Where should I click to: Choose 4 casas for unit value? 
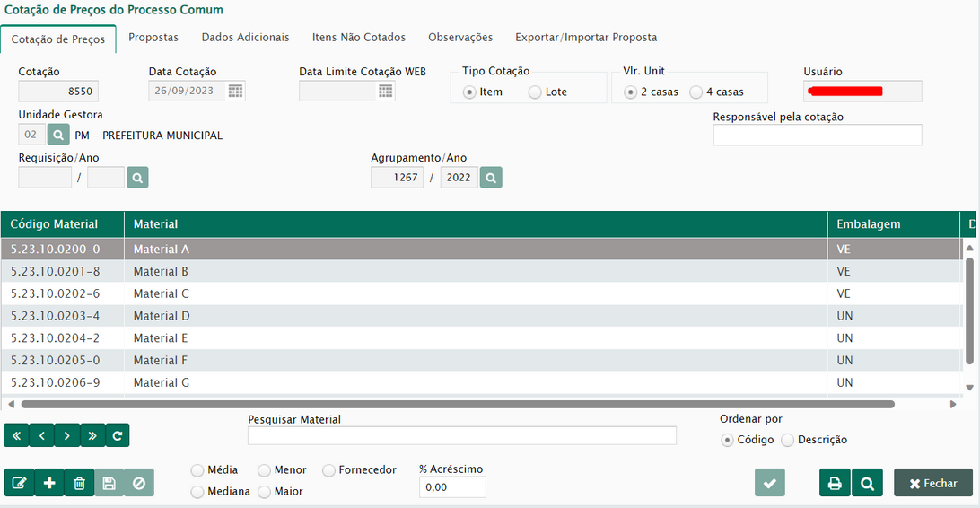coord(696,92)
